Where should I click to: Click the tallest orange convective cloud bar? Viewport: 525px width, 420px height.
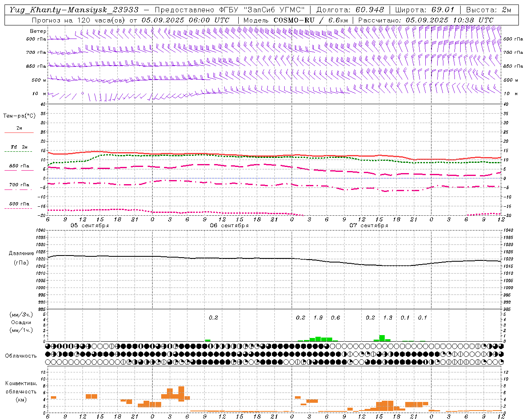coord(181,394)
